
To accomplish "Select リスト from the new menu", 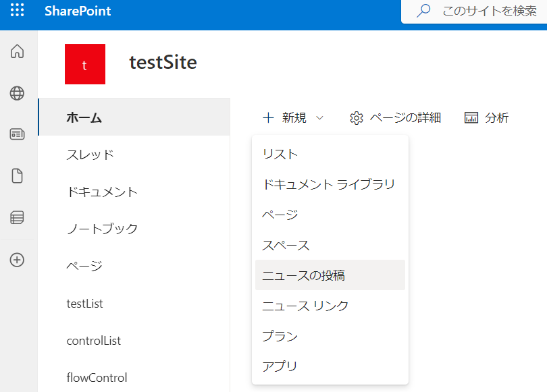I will pyautogui.click(x=280, y=154).
